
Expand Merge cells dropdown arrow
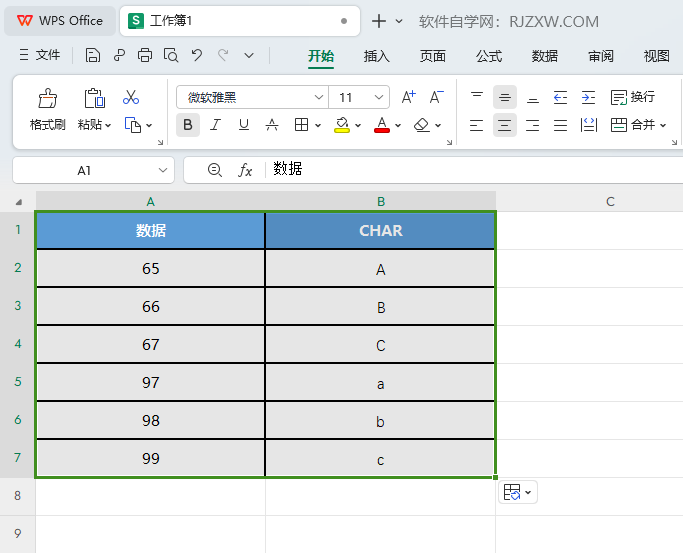point(663,126)
